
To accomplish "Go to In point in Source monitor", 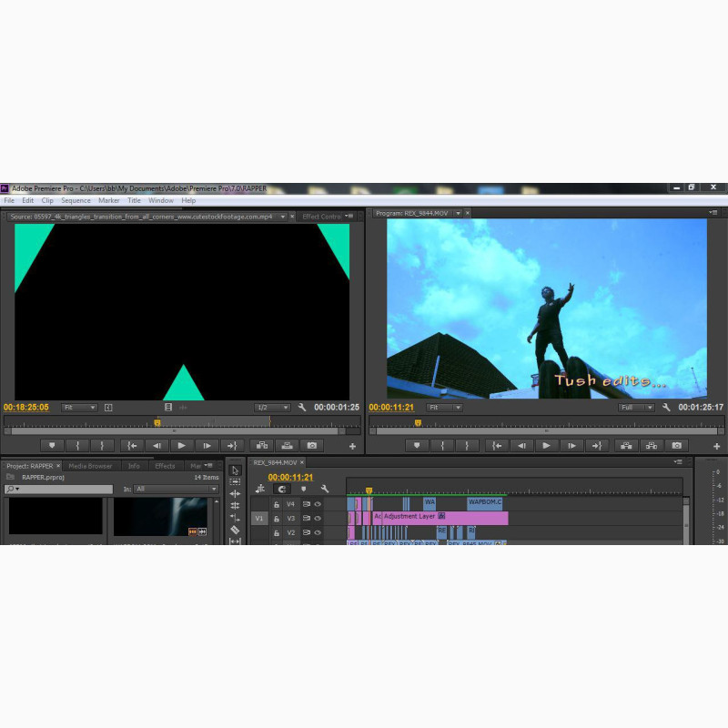I will point(132,446).
